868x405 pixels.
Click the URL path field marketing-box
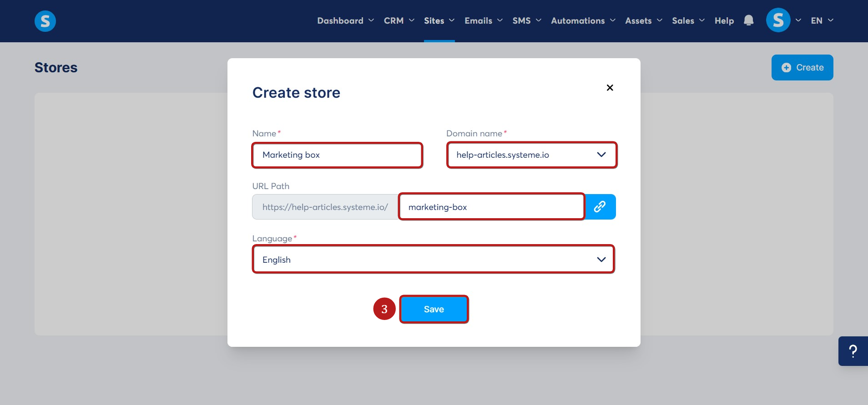click(x=491, y=207)
